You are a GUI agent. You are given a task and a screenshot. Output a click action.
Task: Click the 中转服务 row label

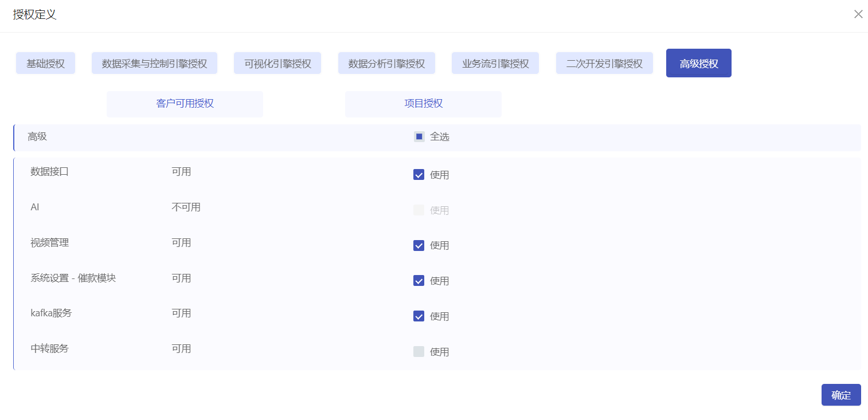click(49, 348)
